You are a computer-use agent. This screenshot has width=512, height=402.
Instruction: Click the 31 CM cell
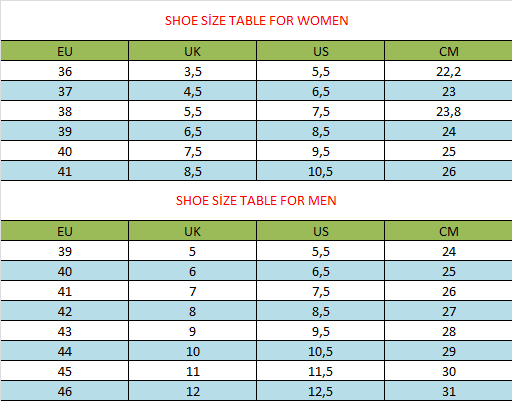click(448, 391)
